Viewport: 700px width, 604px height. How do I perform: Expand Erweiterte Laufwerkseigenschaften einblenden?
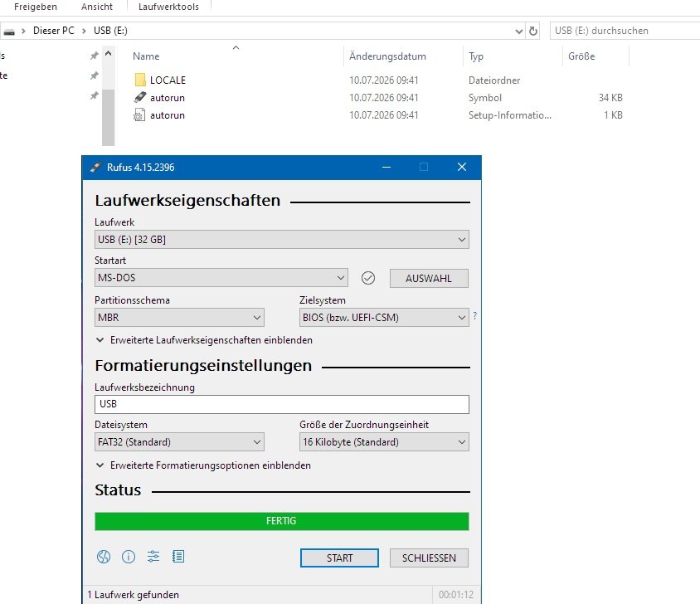[204, 340]
